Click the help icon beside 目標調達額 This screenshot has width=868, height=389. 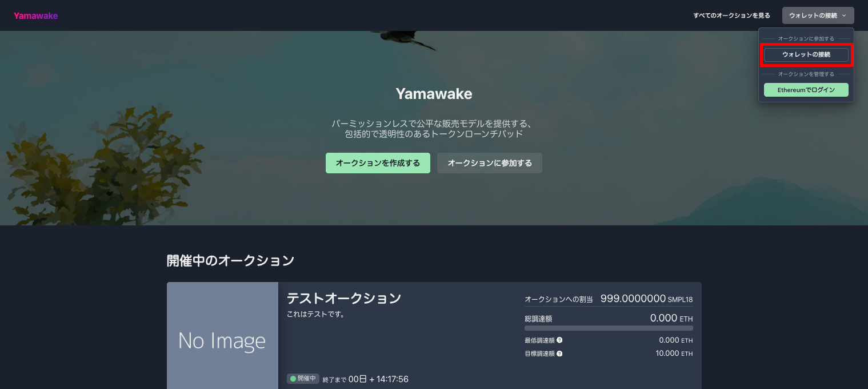(x=559, y=354)
